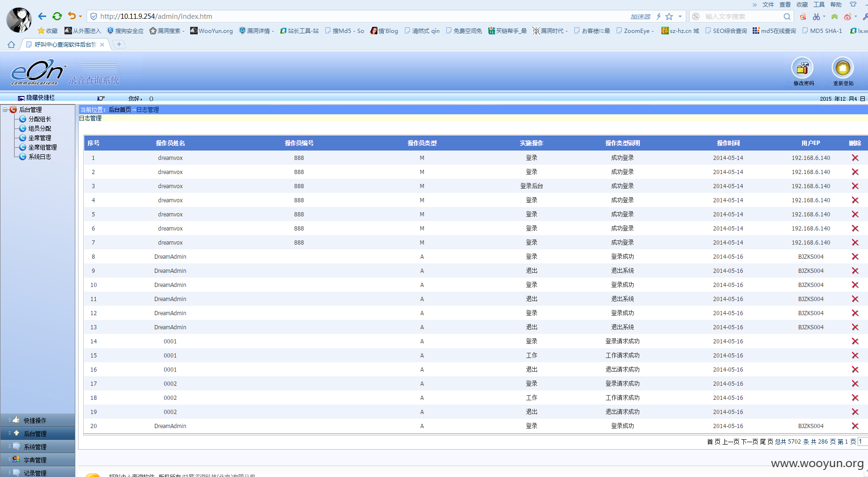This screenshot has width=868, height=477.
Task: Switch to the 后台管理 sidebar tab
Action: [x=38, y=433]
